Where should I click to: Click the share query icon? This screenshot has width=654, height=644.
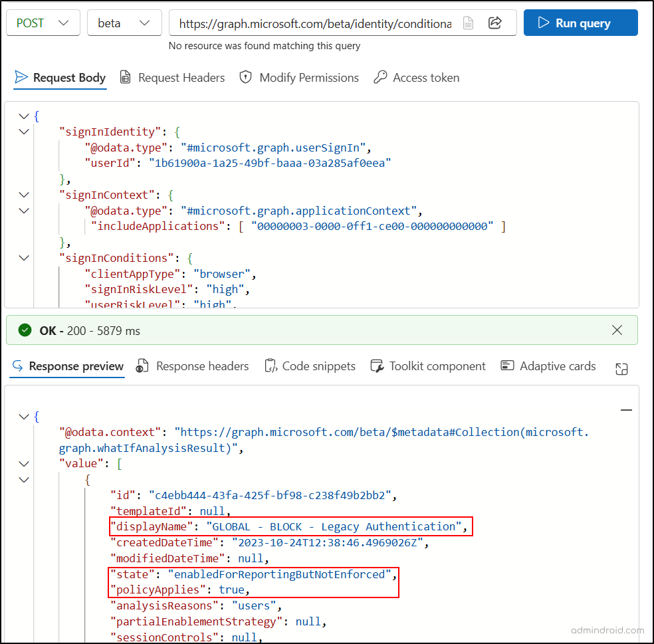click(x=494, y=23)
